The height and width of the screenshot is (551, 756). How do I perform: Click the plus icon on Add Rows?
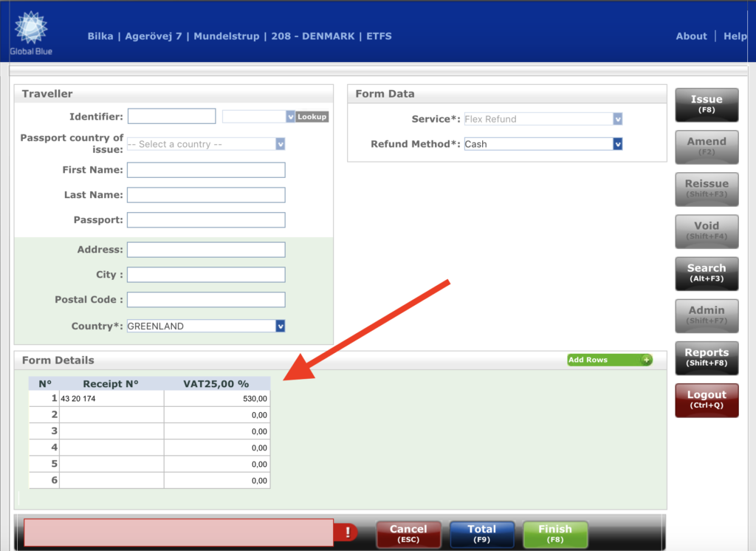(x=646, y=360)
